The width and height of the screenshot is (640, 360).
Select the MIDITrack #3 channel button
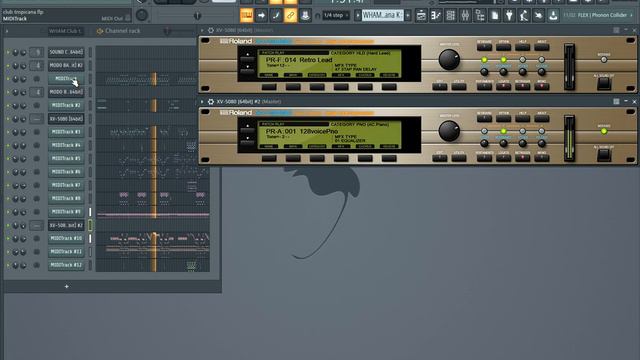pyautogui.click(x=66, y=132)
